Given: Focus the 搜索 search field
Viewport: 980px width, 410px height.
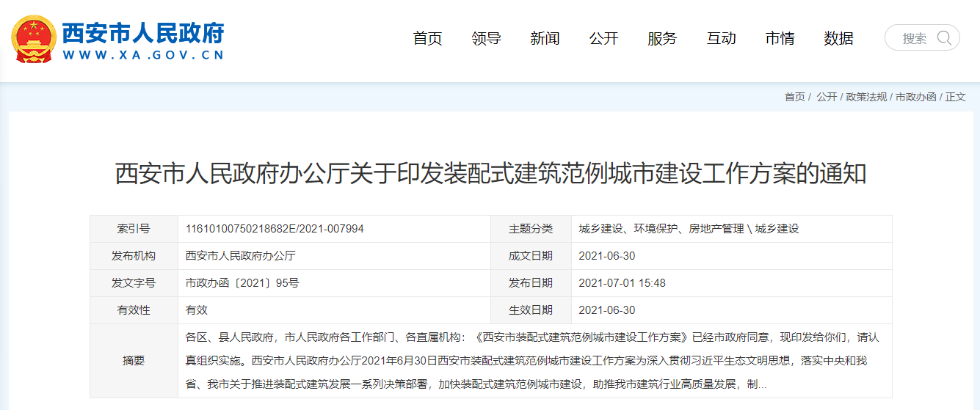Looking at the screenshot, I should coord(922,37).
